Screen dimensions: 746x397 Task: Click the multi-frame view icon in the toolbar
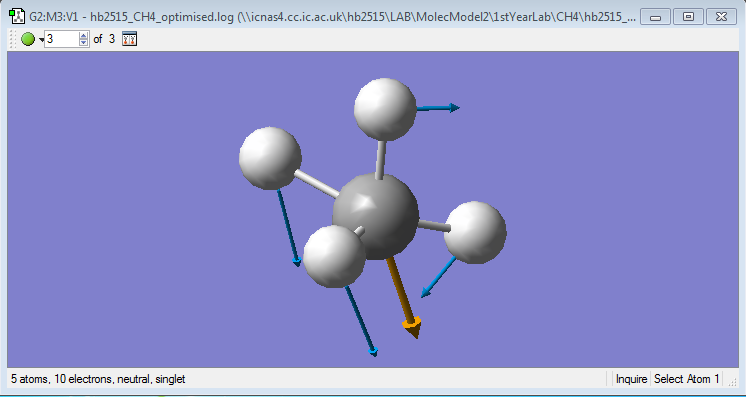(129, 39)
